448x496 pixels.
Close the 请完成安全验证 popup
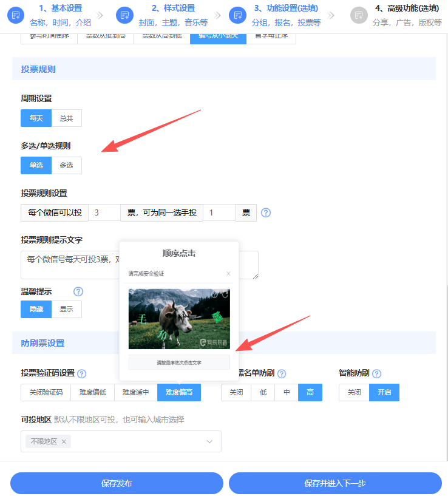(x=228, y=274)
